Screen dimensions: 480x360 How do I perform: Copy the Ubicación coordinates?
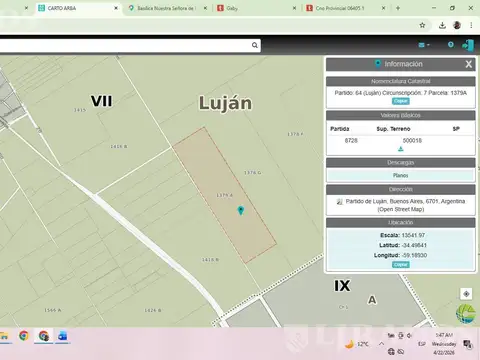pyautogui.click(x=400, y=264)
